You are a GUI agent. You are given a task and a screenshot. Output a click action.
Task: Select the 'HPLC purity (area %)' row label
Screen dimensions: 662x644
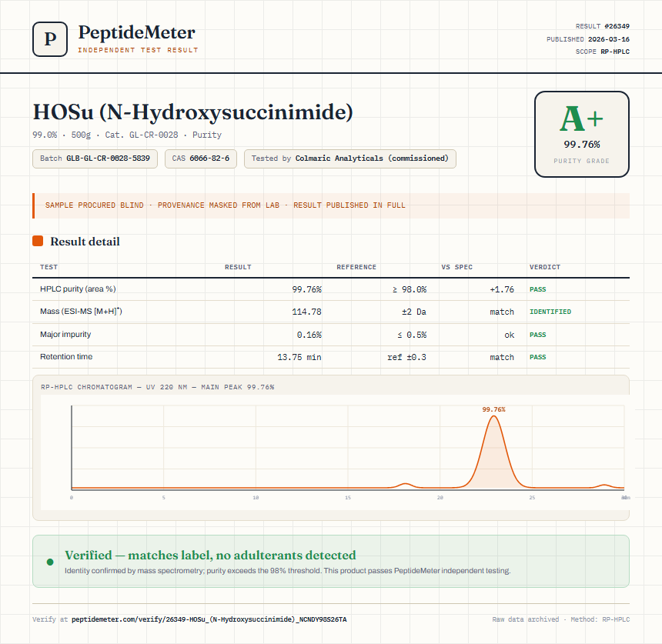click(78, 289)
